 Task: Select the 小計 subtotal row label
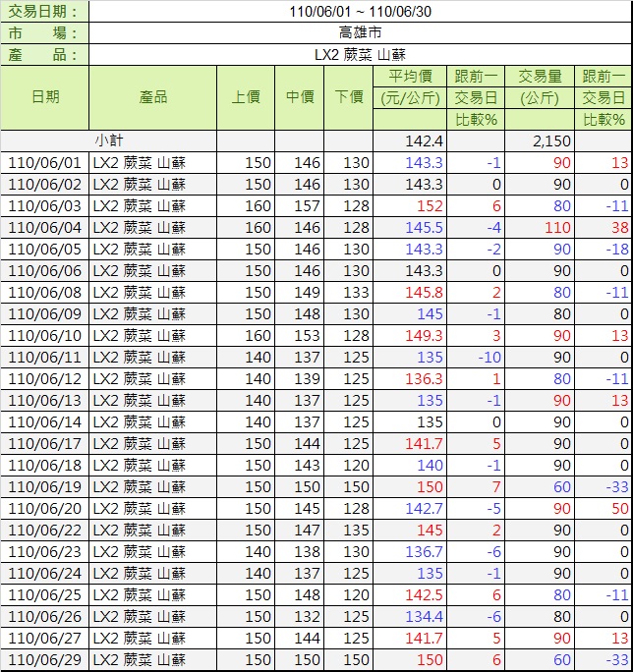pyautogui.click(x=109, y=141)
